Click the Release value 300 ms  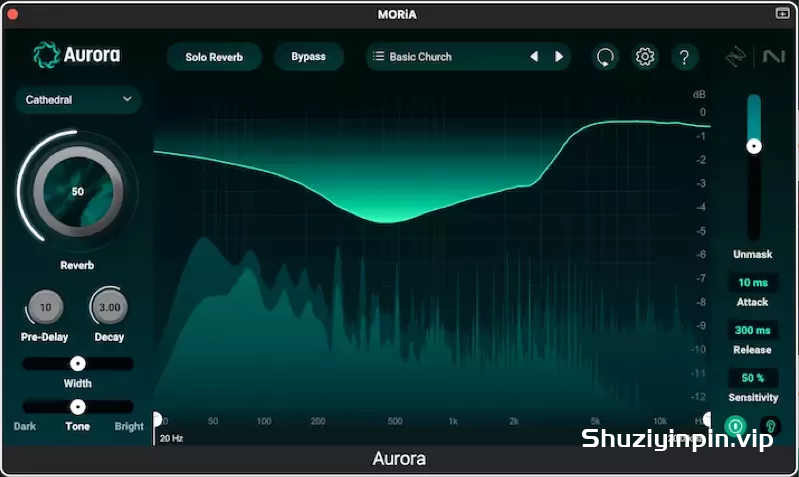pos(753,330)
